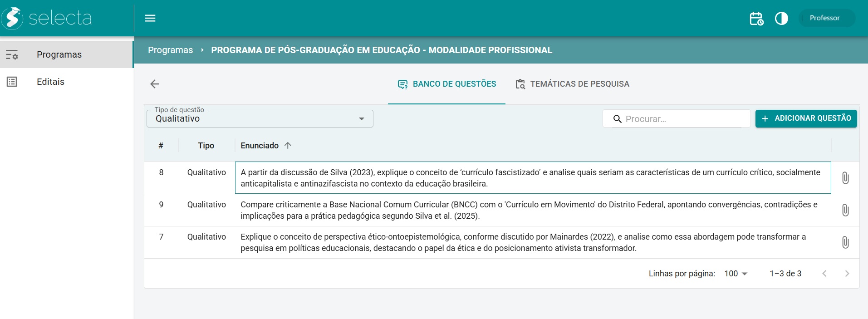Click the Programas breadcrumb link
Image resolution: width=868 pixels, height=319 pixels.
170,50
